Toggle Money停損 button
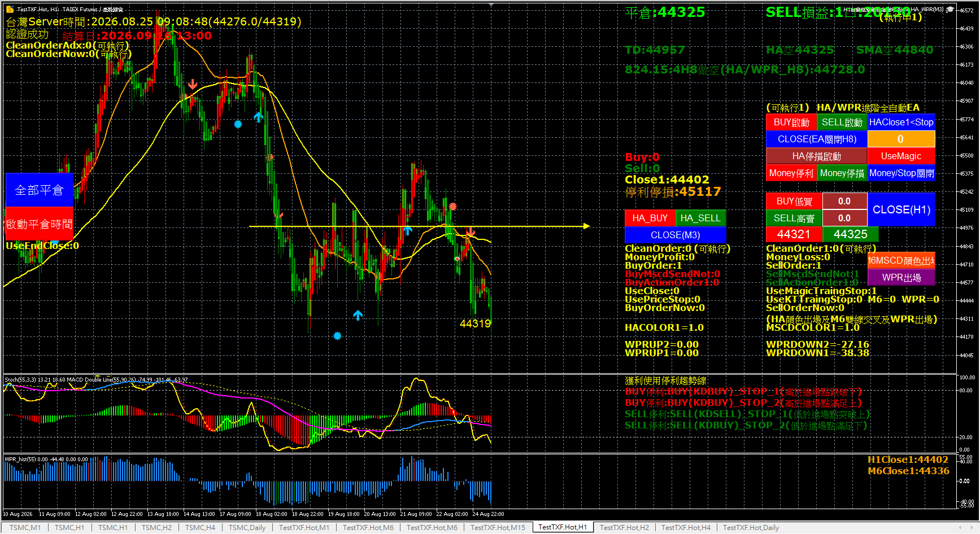This screenshot has height=534, width=980. point(842,173)
